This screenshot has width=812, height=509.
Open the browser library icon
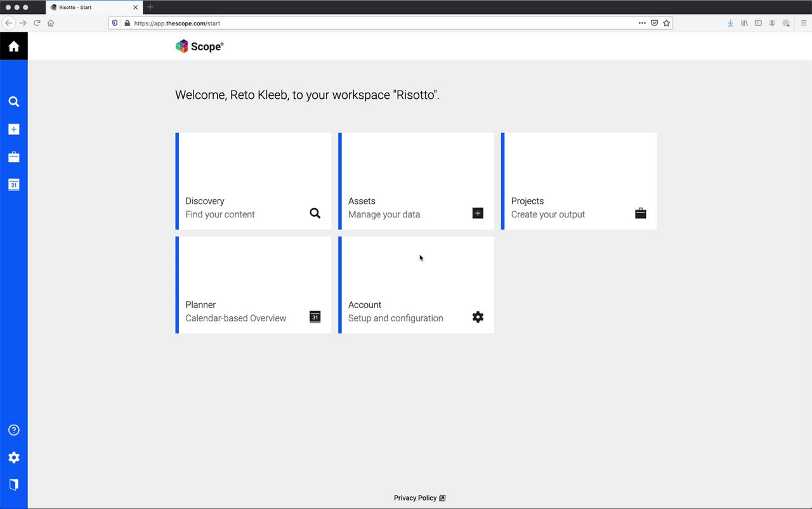(x=744, y=23)
